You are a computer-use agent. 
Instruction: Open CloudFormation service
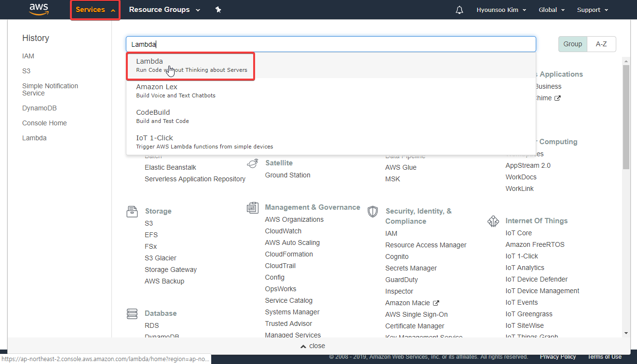tap(289, 254)
